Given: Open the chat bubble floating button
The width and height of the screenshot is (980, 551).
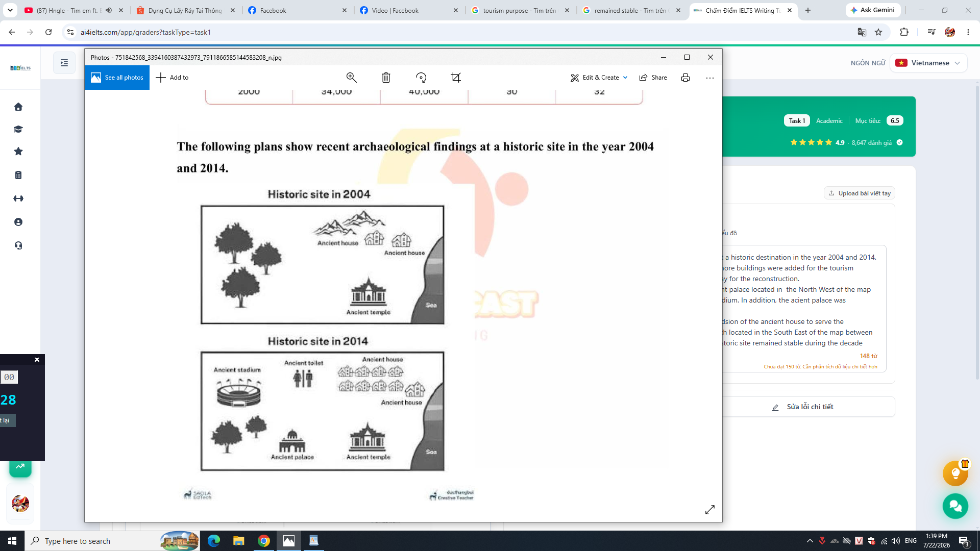Looking at the screenshot, I should click(x=955, y=506).
